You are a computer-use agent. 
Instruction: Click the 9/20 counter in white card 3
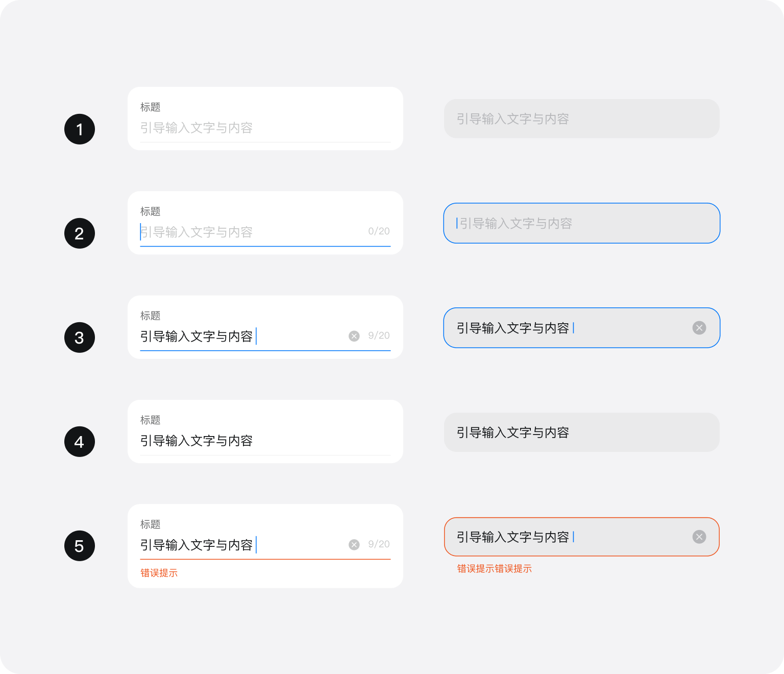[379, 335]
